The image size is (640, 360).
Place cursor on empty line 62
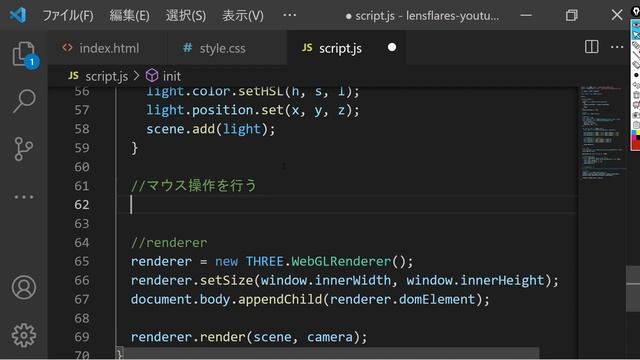[347, 204]
